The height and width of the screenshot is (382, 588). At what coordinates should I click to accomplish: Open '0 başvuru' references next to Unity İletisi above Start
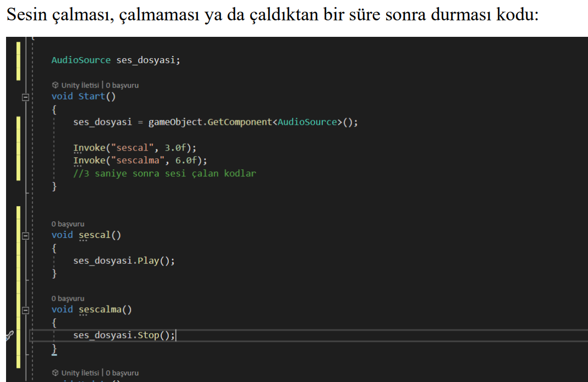pyautogui.click(x=122, y=85)
